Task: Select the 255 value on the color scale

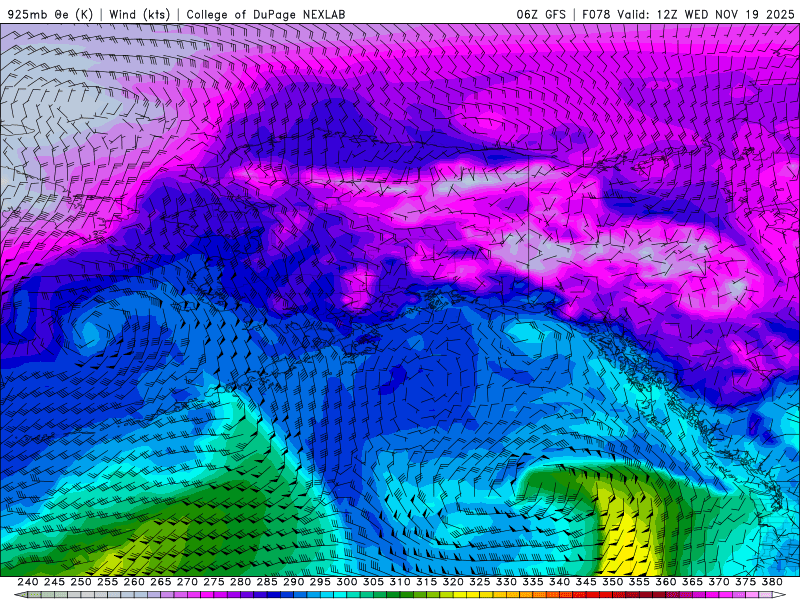Action: [107, 582]
